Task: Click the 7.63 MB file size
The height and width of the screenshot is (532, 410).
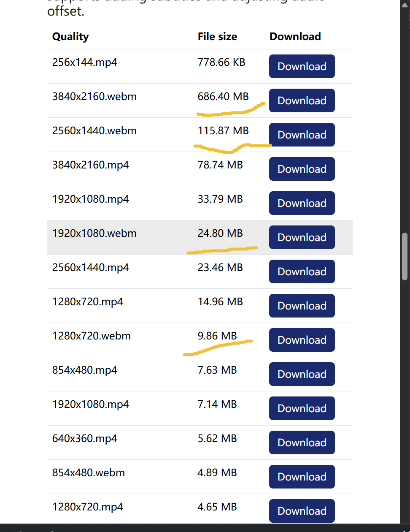Action: pyautogui.click(x=217, y=370)
